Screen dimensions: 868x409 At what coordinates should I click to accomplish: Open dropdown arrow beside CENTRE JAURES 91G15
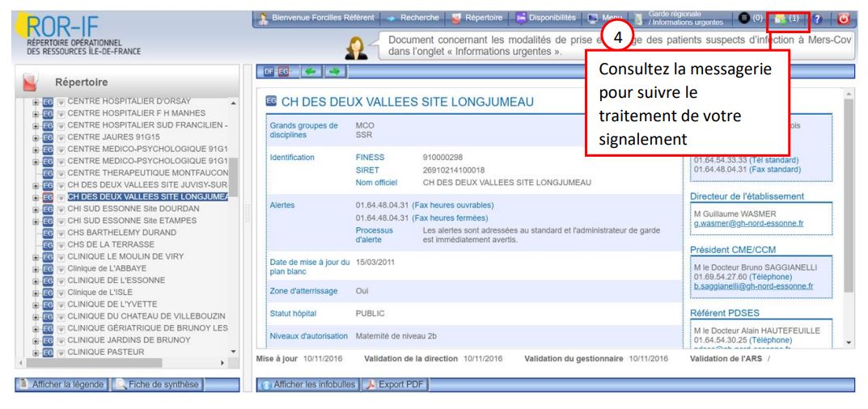tap(60, 136)
